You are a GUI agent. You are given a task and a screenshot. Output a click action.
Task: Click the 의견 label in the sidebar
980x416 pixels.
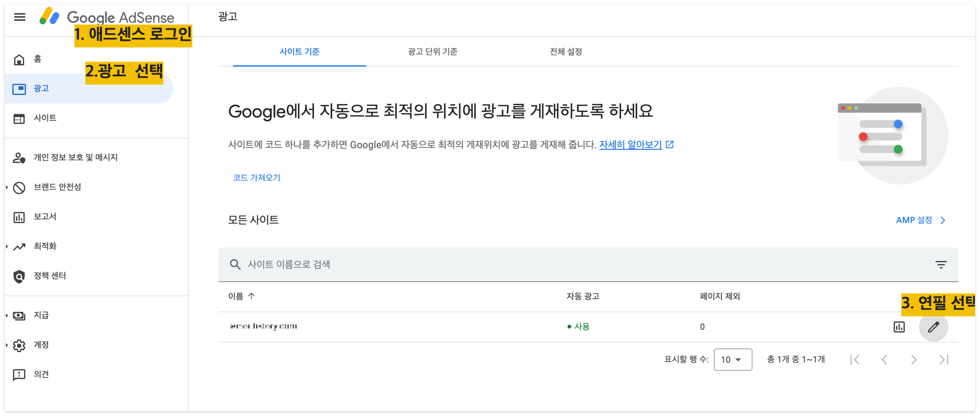[x=41, y=375]
